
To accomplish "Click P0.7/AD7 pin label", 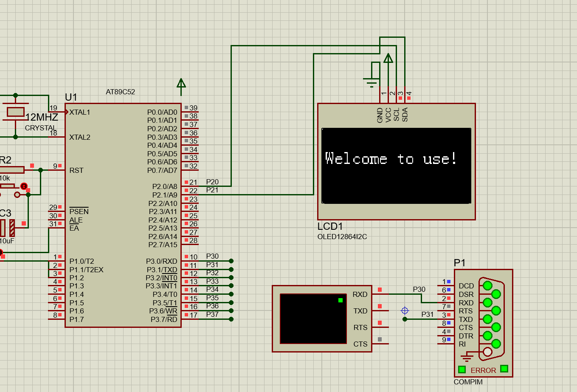I will (162, 170).
